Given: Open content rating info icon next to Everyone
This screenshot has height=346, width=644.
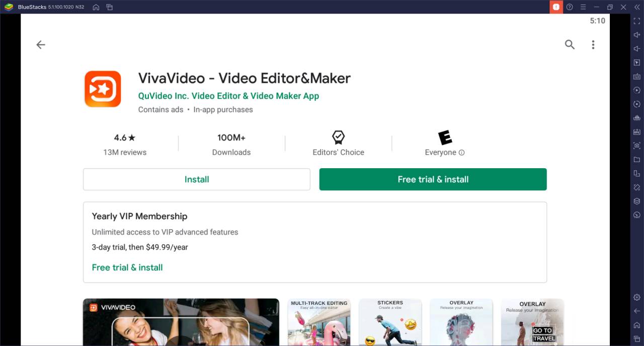Looking at the screenshot, I should [x=462, y=153].
